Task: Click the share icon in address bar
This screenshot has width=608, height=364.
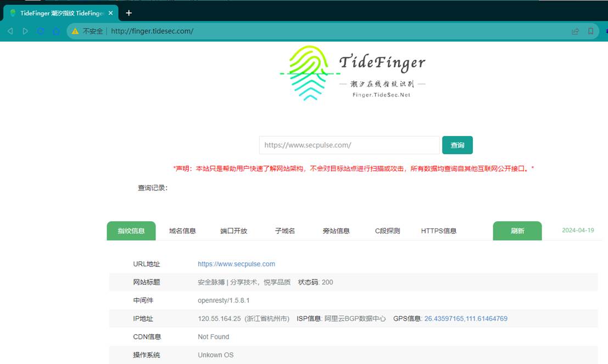Action: [x=576, y=31]
